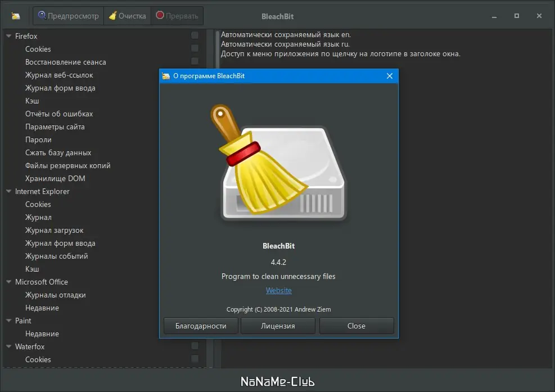Viewport: 555px width, 392px height.
Task: Click the Предпросмотр preview toolbar button
Action: [69, 16]
